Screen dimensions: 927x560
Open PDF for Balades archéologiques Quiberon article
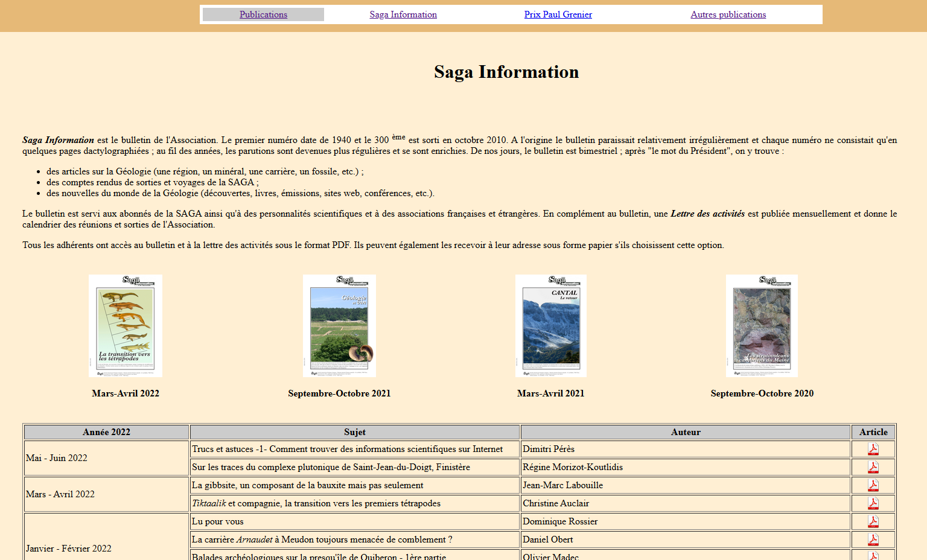coord(873,556)
